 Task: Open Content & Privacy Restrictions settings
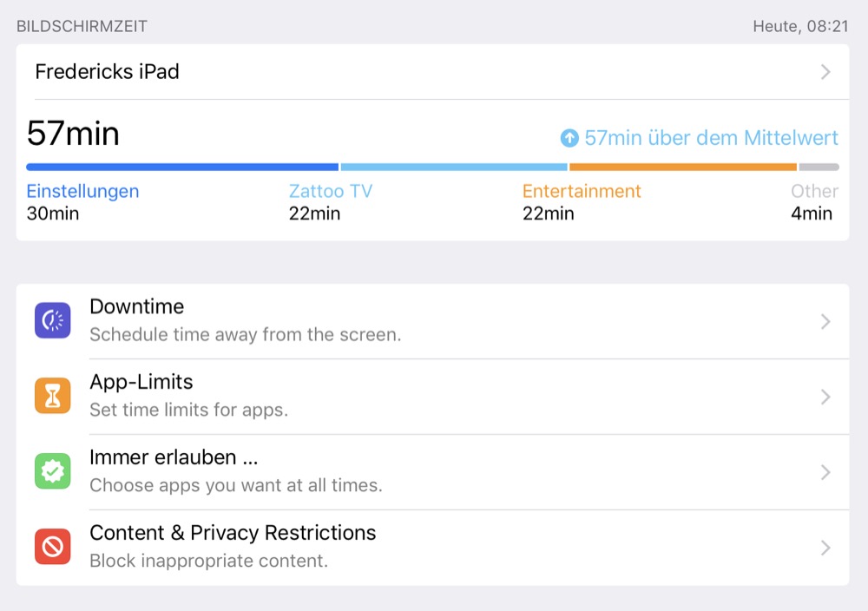(x=233, y=533)
